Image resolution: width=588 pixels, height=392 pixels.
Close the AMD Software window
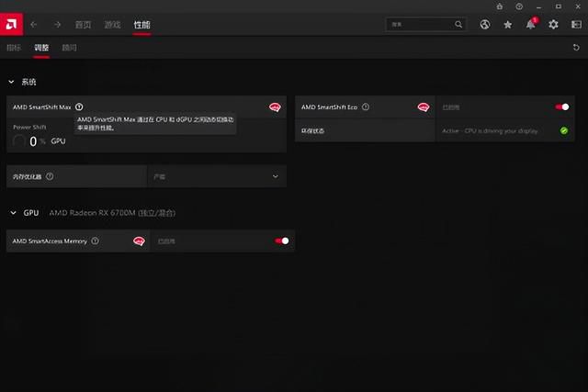coord(578,6)
